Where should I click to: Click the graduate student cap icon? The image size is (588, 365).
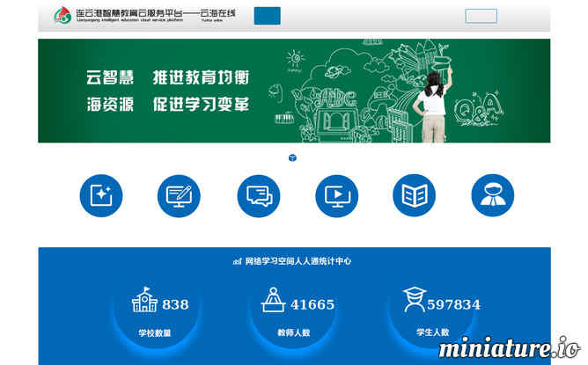tap(415, 299)
